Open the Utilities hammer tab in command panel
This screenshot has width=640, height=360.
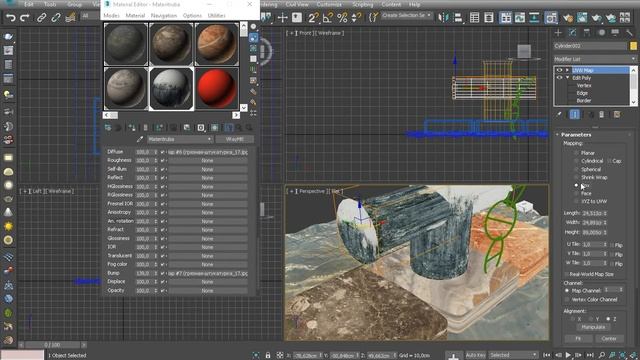click(x=629, y=33)
